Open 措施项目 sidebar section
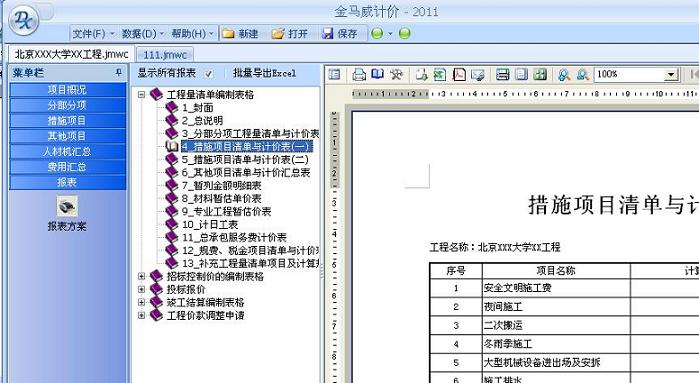The width and height of the screenshot is (699, 383). point(67,120)
